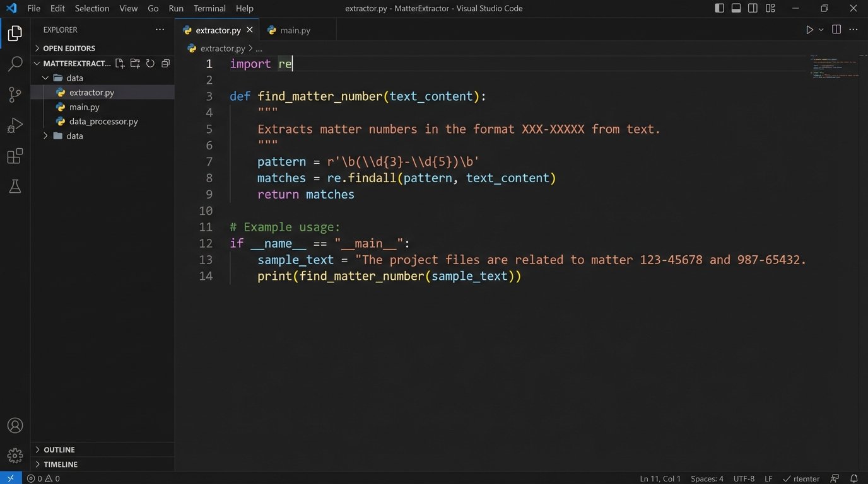
Task: Toggle the Primary Side Bar layout button
Action: point(719,8)
